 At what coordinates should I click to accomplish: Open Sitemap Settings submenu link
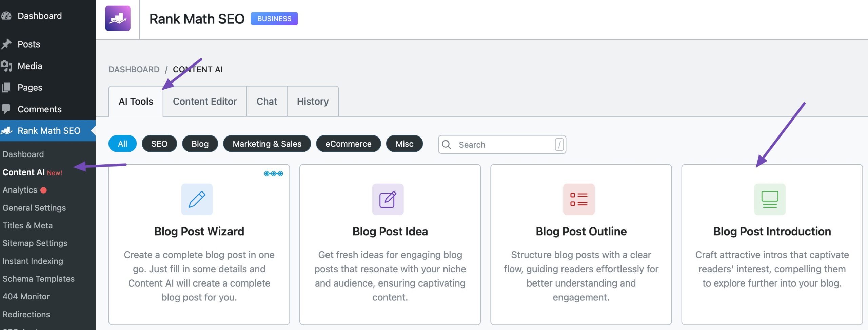click(35, 243)
